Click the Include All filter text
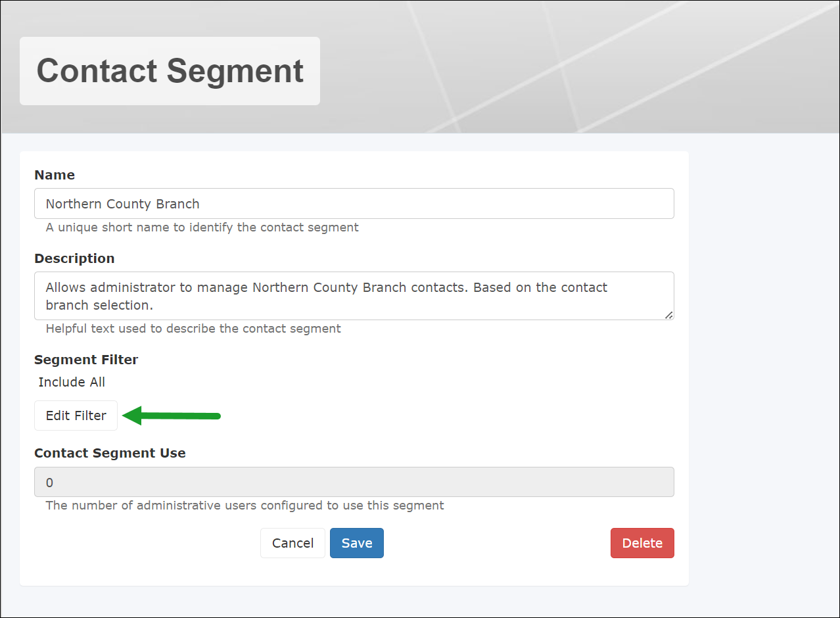Screen dimensions: 840x618 coord(72,382)
